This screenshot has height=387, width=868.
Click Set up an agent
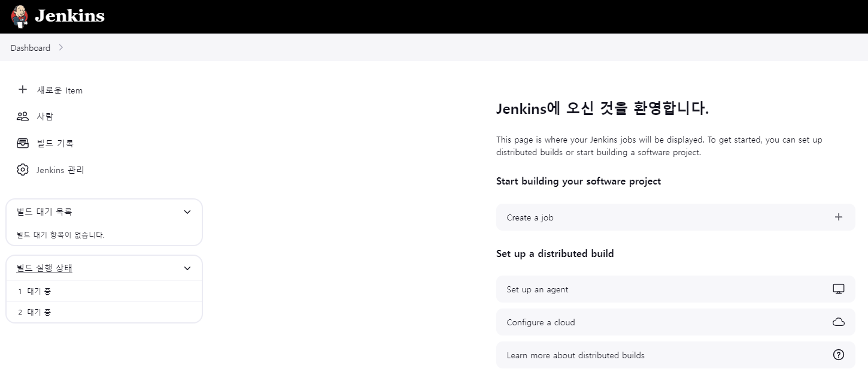tap(675, 289)
